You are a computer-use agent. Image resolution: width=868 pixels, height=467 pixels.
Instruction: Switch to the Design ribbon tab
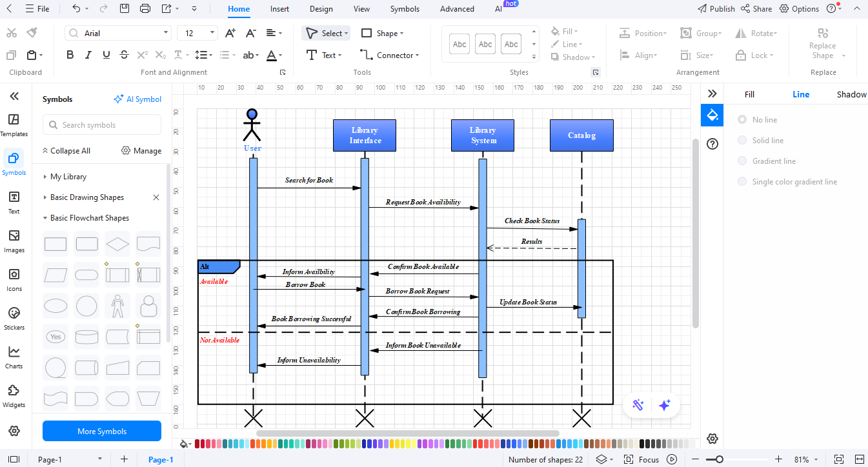coord(321,9)
